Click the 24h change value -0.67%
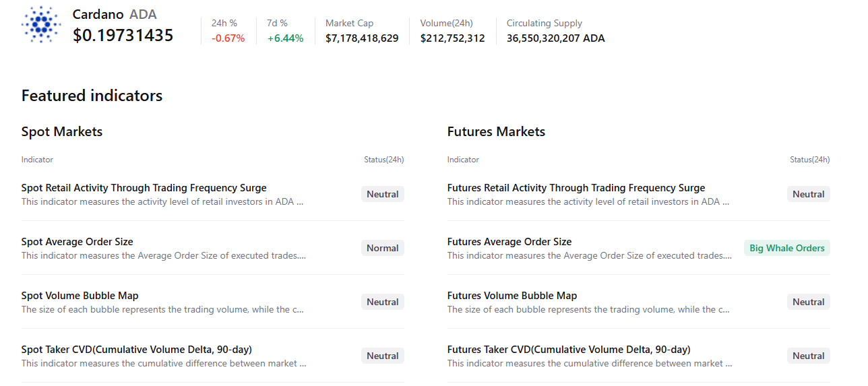The width and height of the screenshot is (868, 386). pos(228,38)
